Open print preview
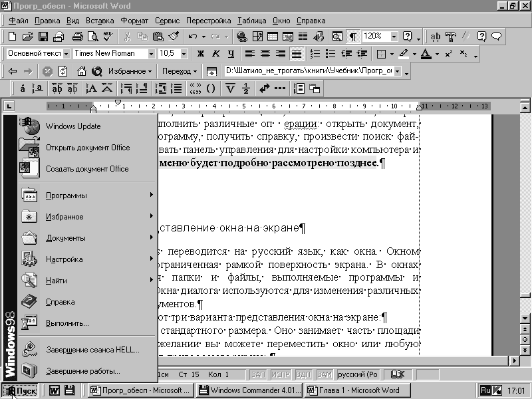The image size is (532, 399). point(93,37)
